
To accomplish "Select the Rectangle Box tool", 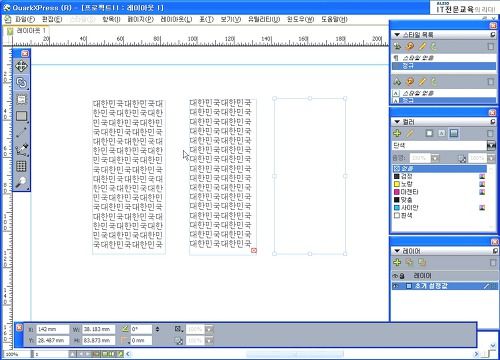I will (21, 116).
